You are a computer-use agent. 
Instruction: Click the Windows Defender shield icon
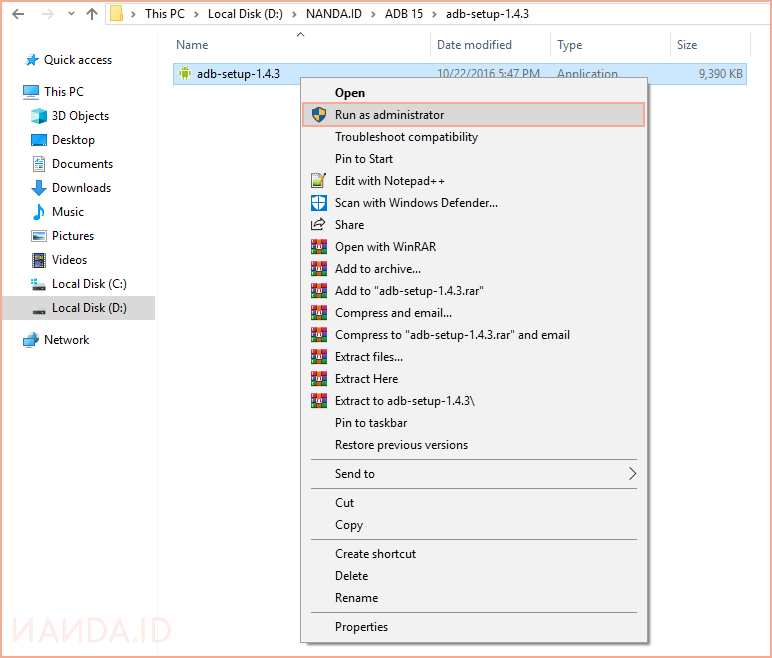coord(319,203)
